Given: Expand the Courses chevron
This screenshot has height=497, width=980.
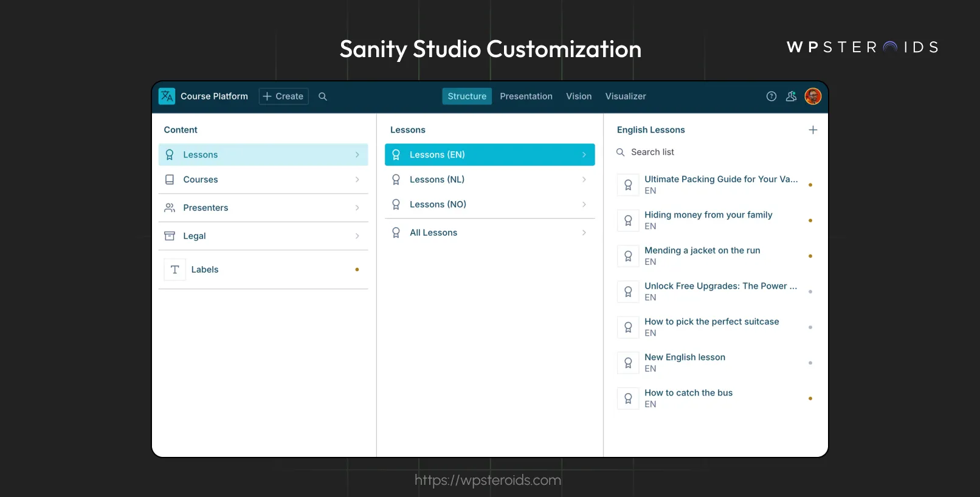Looking at the screenshot, I should [x=357, y=180].
